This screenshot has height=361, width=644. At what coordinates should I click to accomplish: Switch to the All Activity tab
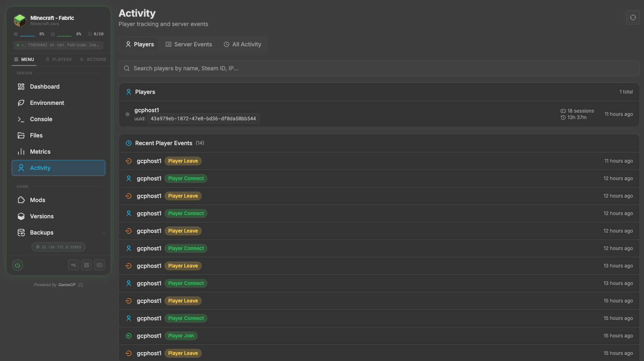click(242, 44)
